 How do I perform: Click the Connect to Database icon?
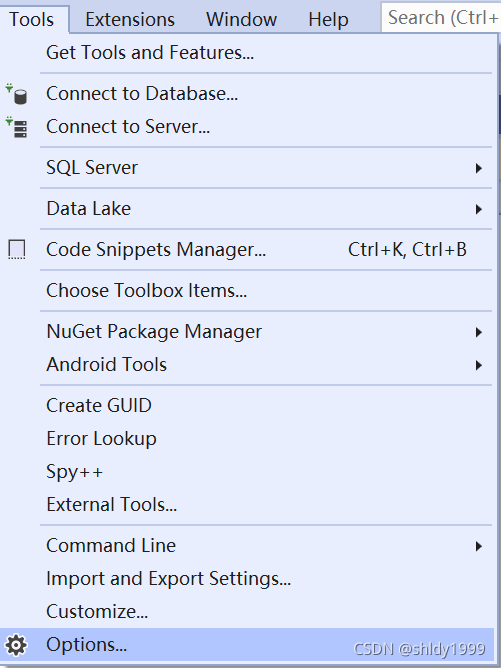16,94
